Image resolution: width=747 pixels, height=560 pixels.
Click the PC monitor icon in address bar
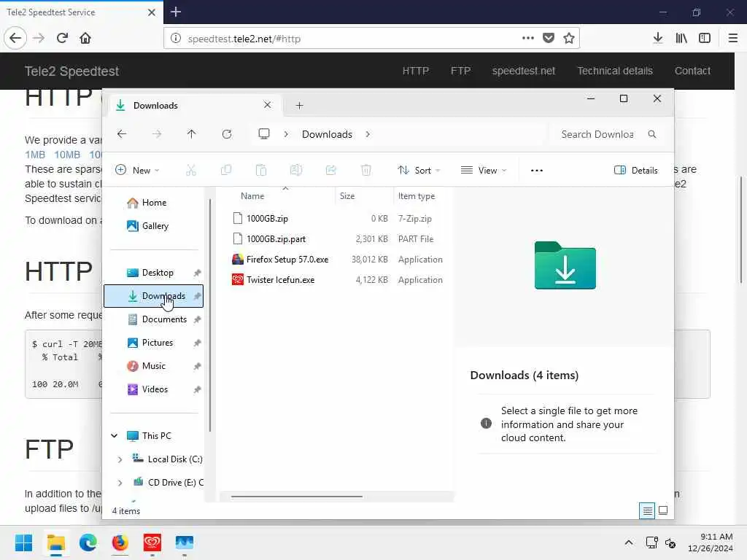[x=264, y=134]
